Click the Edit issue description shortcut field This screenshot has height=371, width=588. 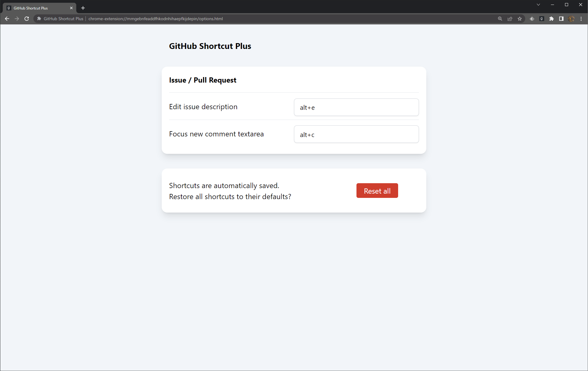pyautogui.click(x=356, y=107)
